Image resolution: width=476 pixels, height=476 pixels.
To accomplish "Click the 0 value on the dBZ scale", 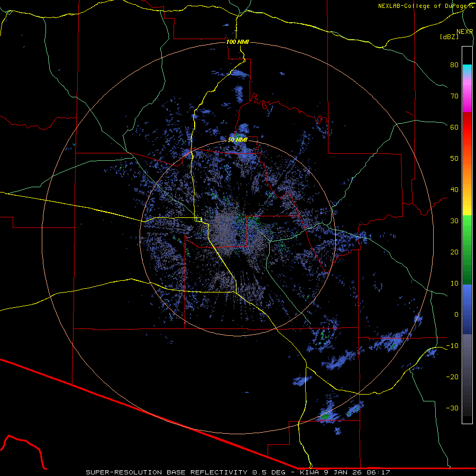I will pos(456,315).
